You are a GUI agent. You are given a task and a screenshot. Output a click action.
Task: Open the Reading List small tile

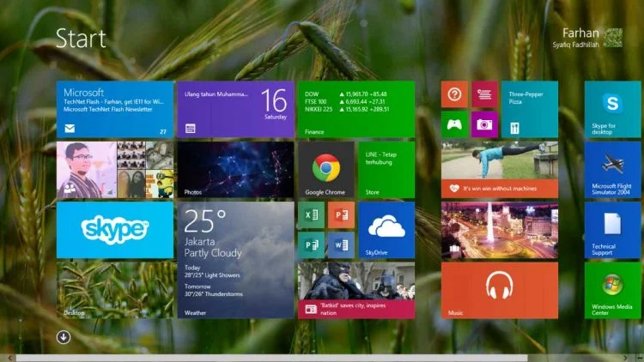pos(484,94)
